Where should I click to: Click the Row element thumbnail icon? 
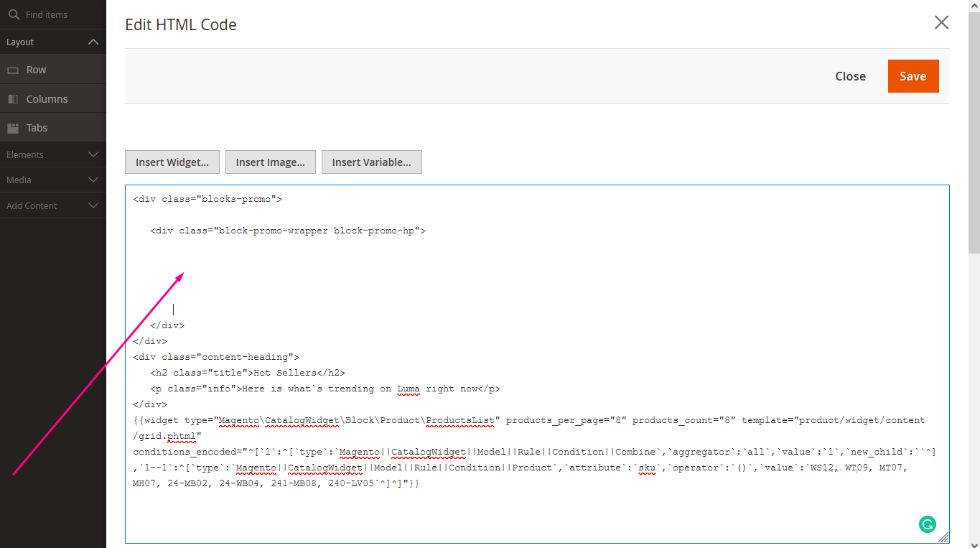12,69
